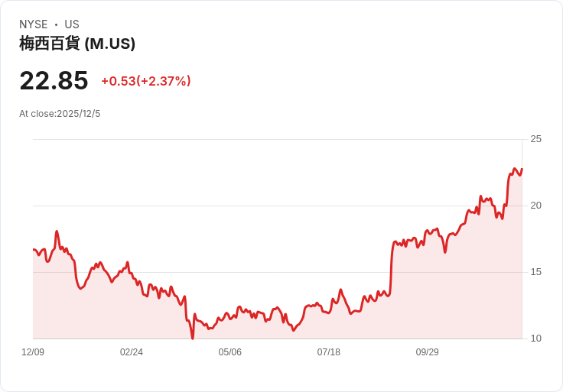Viewport: 563px width, 392px height.
Task: Click the 22.85 closing price
Action: (54, 80)
